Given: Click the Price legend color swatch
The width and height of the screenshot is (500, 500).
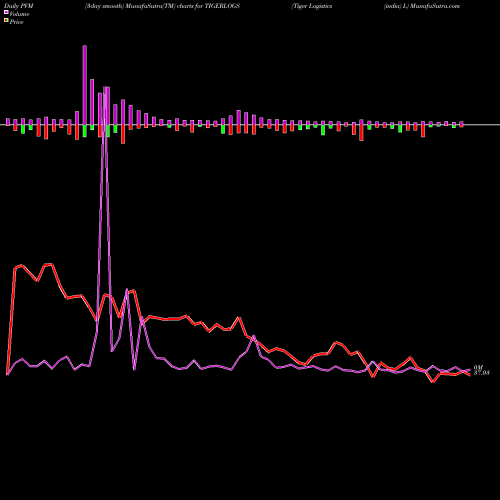Looking at the screenshot, I should pyautogui.click(x=6, y=21).
